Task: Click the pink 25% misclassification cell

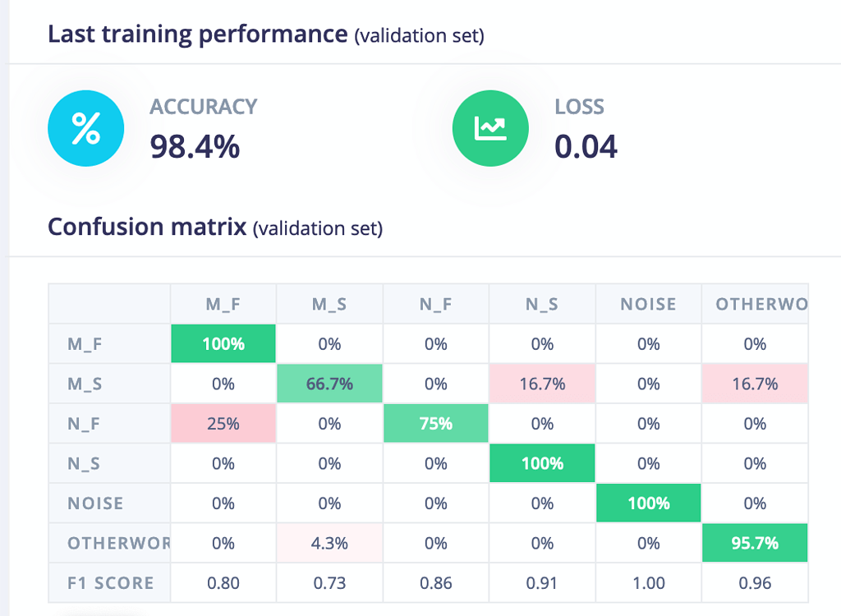Action: [x=223, y=423]
